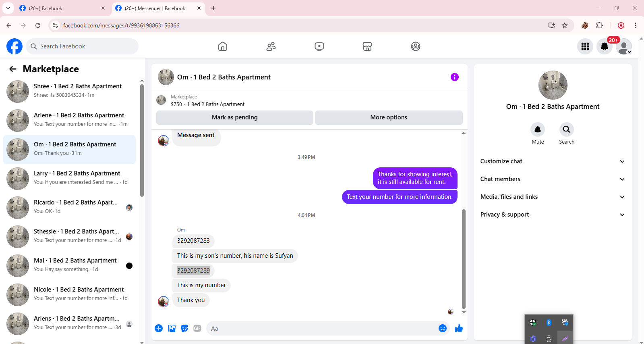
Task: Click the Bluetooth tray icon
Action: [x=549, y=322]
